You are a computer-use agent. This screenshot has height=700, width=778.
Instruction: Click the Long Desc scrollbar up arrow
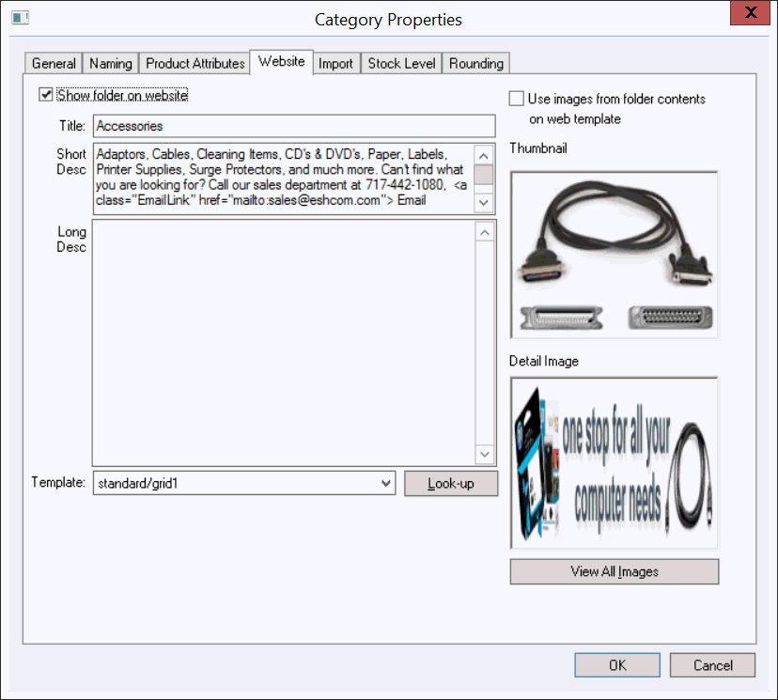[484, 232]
